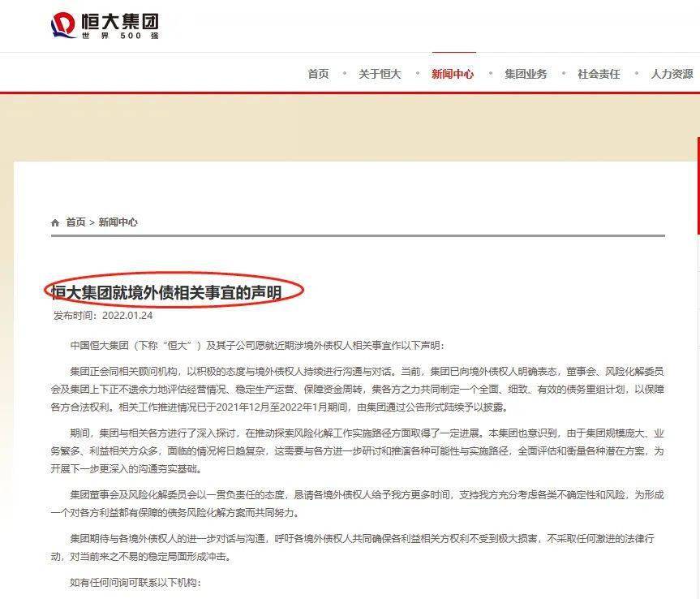Screen dimensions: 700x599
Task: Click the line 如有任何问询可联系以下机构
Action: pyautogui.click(x=135, y=583)
